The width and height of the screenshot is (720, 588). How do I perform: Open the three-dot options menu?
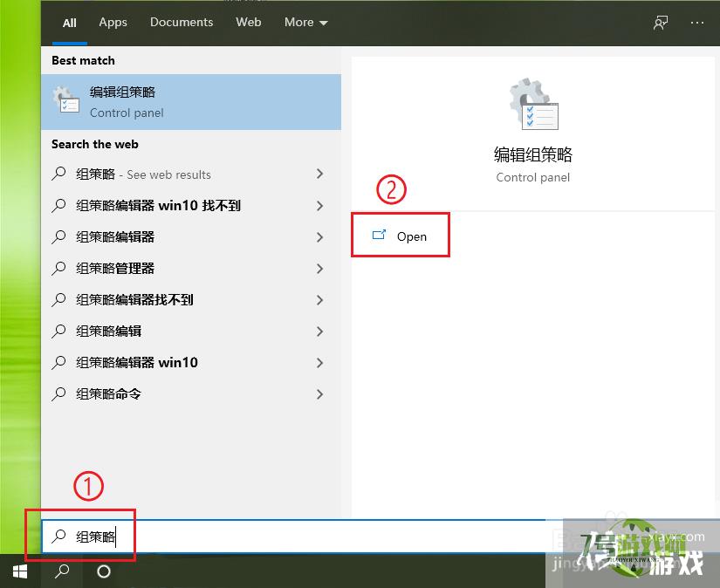pos(697,23)
